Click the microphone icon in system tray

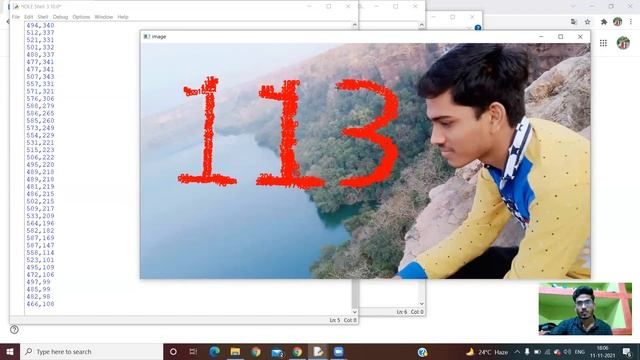[527, 351]
